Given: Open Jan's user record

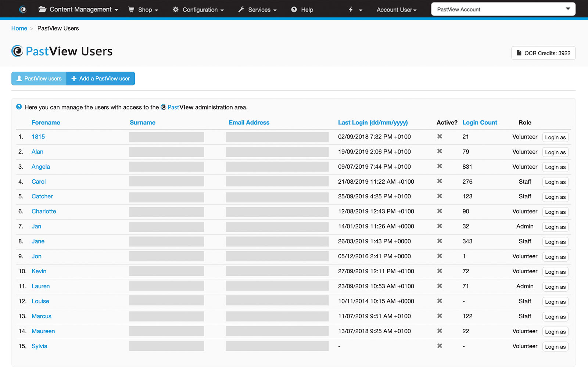Looking at the screenshot, I should point(36,226).
